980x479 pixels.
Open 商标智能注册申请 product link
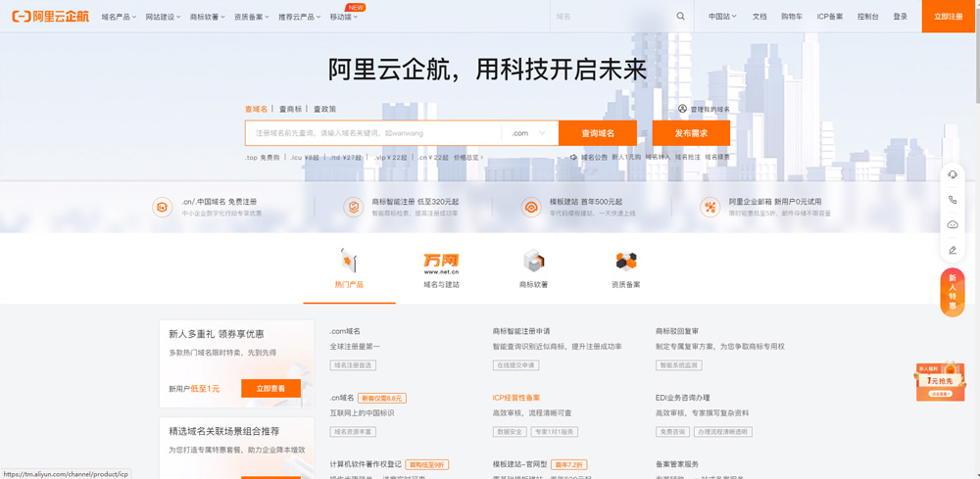point(521,331)
